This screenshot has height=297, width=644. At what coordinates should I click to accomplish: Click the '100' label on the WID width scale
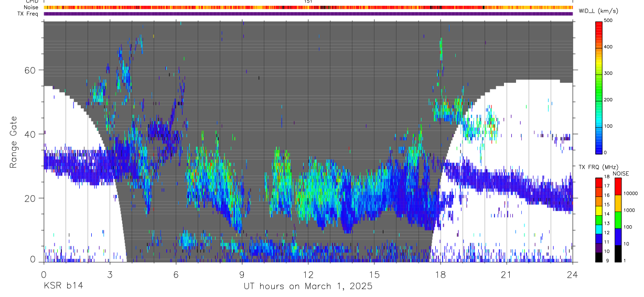[x=609, y=126]
